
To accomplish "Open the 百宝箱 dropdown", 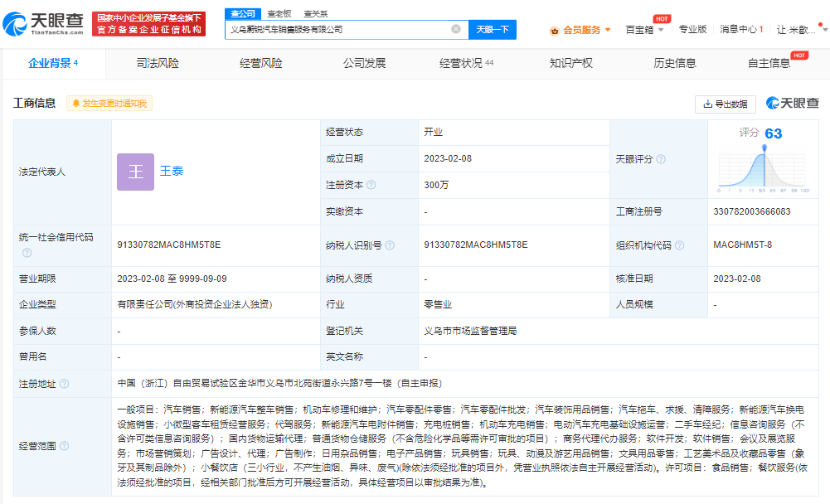I will [x=661, y=30].
